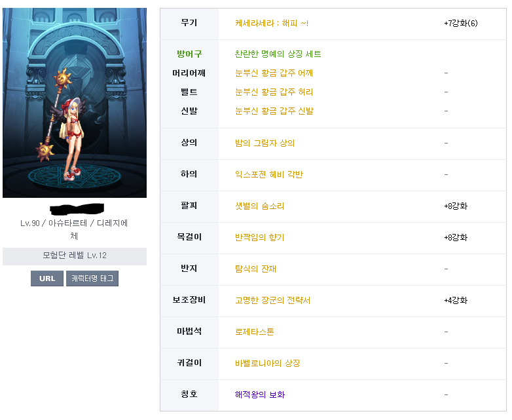Open 눈부신 황금 갑주 어깨 item link

pos(274,73)
